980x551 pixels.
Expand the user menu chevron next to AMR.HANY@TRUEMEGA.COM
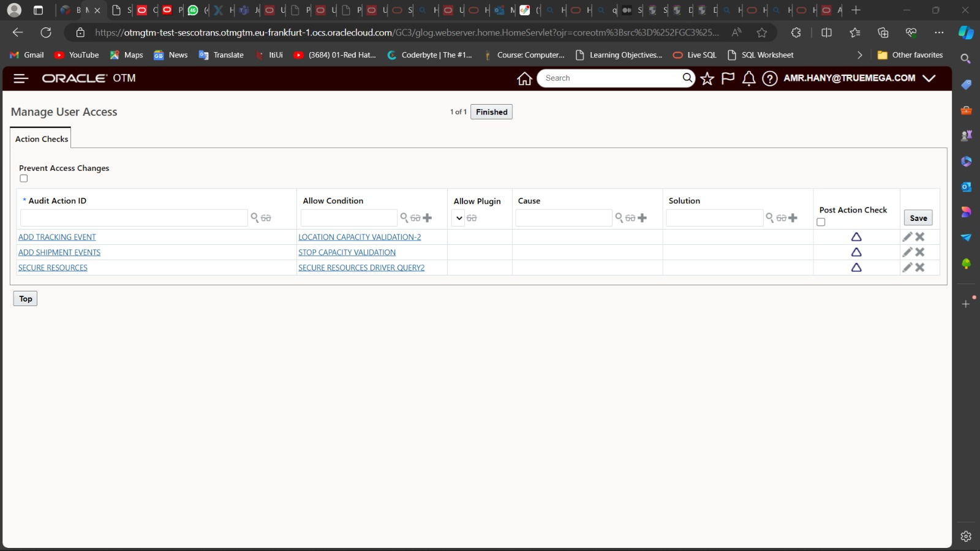(929, 78)
